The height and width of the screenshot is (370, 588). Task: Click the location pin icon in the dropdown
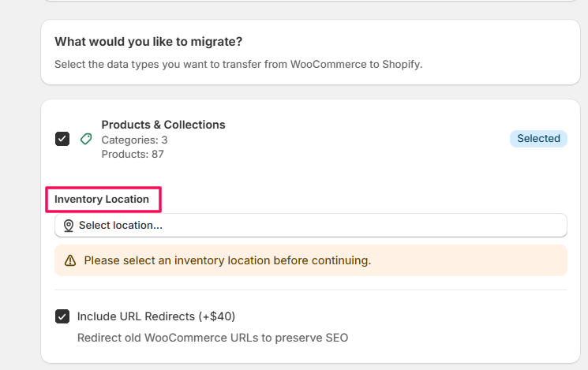pos(68,226)
